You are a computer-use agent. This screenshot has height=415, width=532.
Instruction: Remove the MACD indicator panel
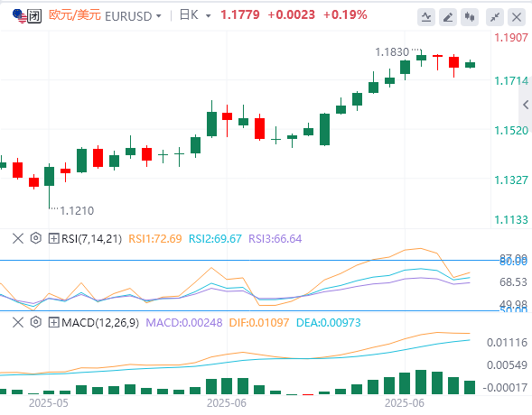(18, 322)
